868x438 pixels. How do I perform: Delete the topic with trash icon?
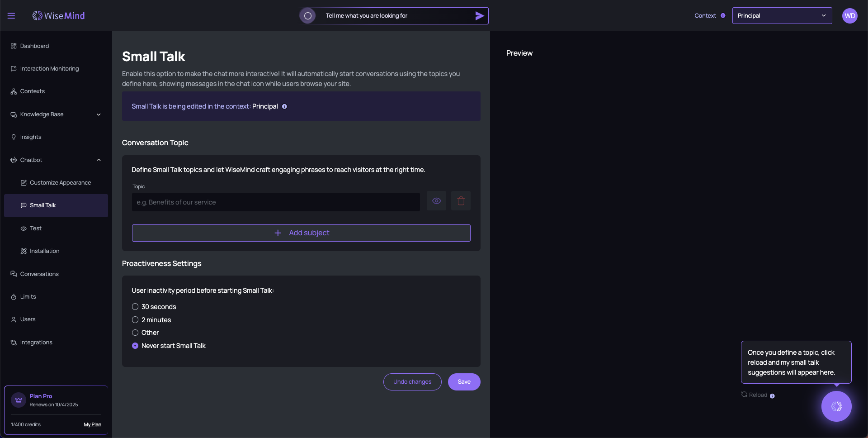461,201
